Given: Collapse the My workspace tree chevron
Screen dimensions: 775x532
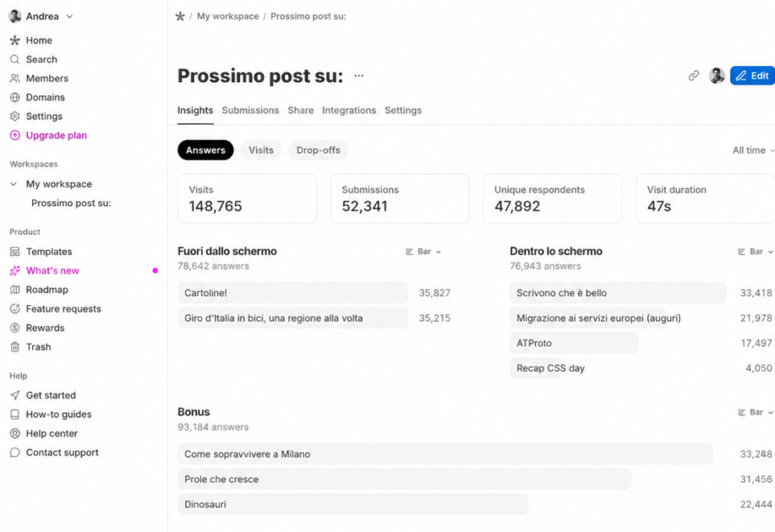Looking at the screenshot, I should click(x=14, y=184).
